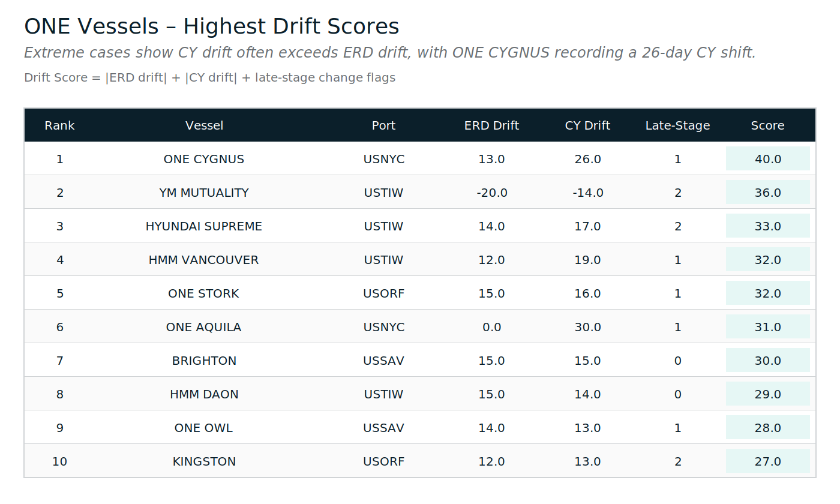840x504 pixels.
Task: Click the Rank column header
Action: pyautogui.click(x=59, y=125)
